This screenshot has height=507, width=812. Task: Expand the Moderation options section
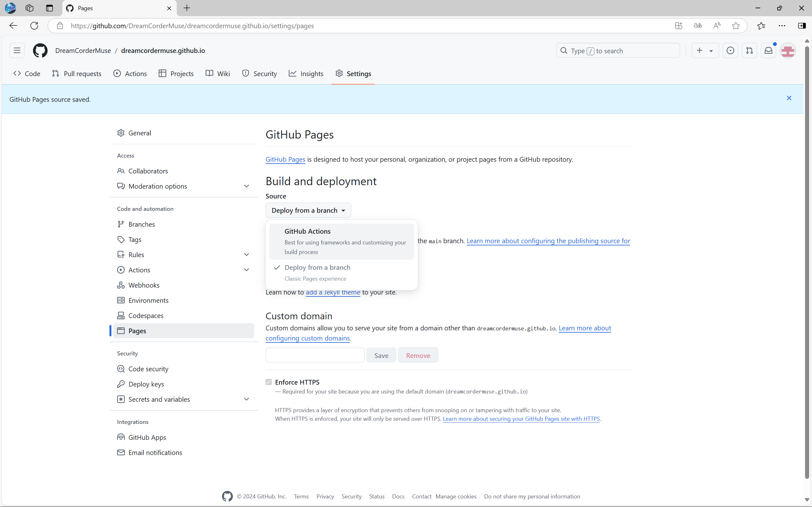[x=246, y=186]
